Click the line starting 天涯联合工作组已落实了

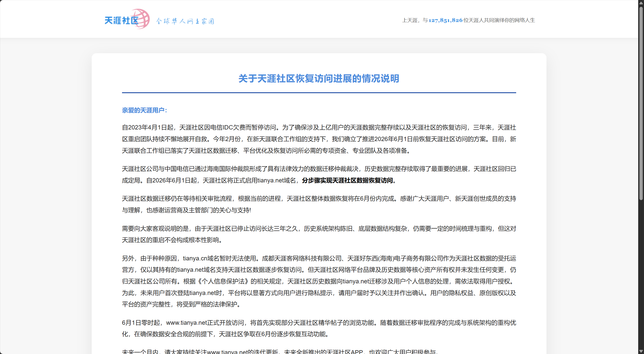[x=267, y=151]
